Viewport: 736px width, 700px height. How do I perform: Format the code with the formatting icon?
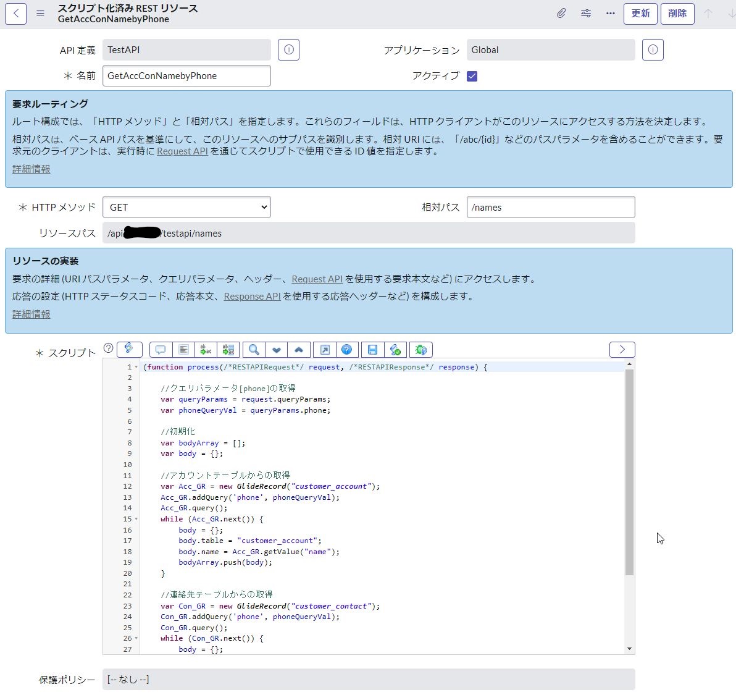(x=183, y=350)
